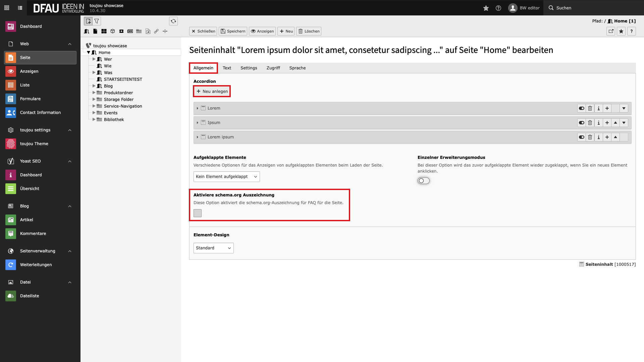Show info for the Ipsum accordion item

tap(598, 123)
